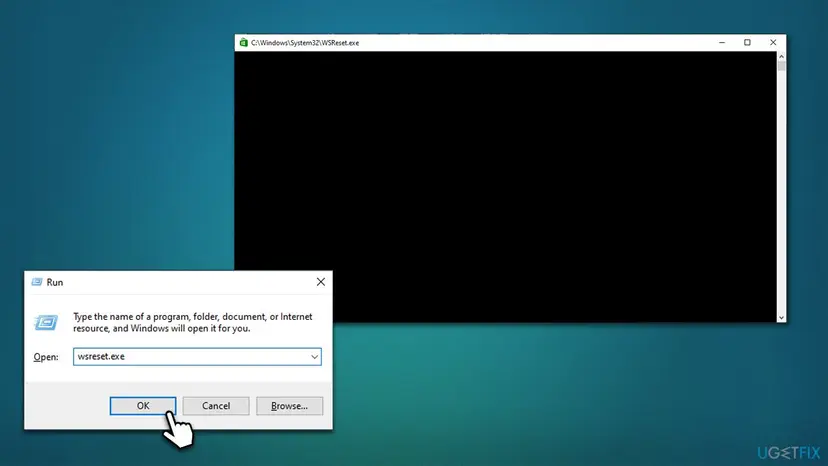Click the Open: label in Run
The width and height of the screenshot is (828, 466).
point(46,357)
